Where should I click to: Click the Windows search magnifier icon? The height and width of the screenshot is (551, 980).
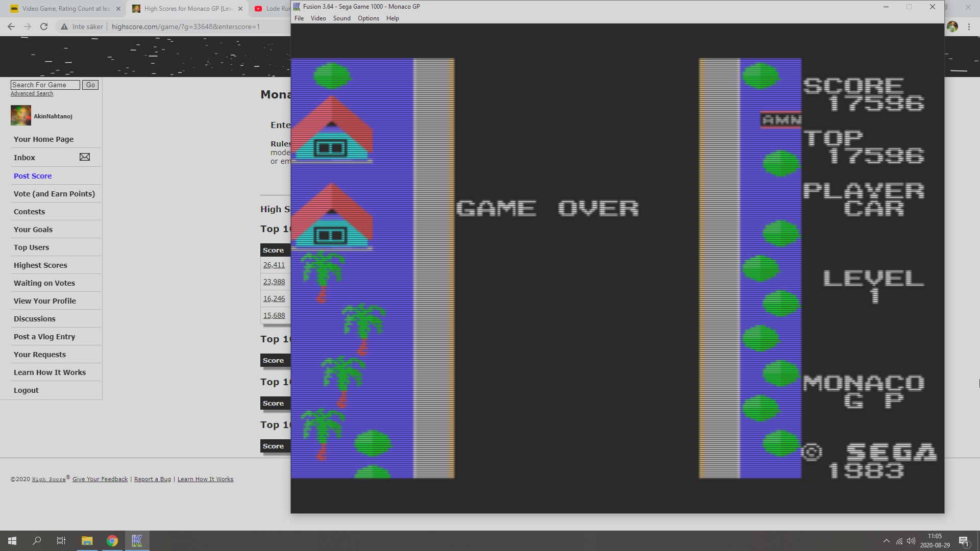tap(37, 541)
